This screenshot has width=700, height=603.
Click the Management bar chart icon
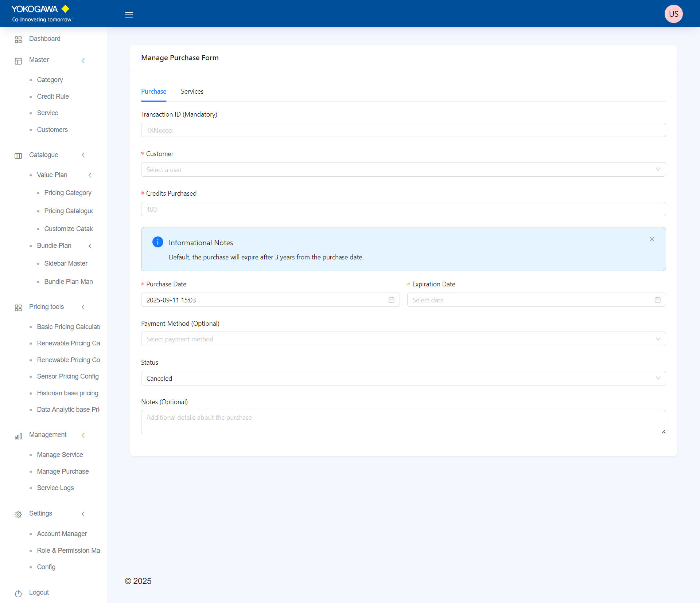click(18, 436)
